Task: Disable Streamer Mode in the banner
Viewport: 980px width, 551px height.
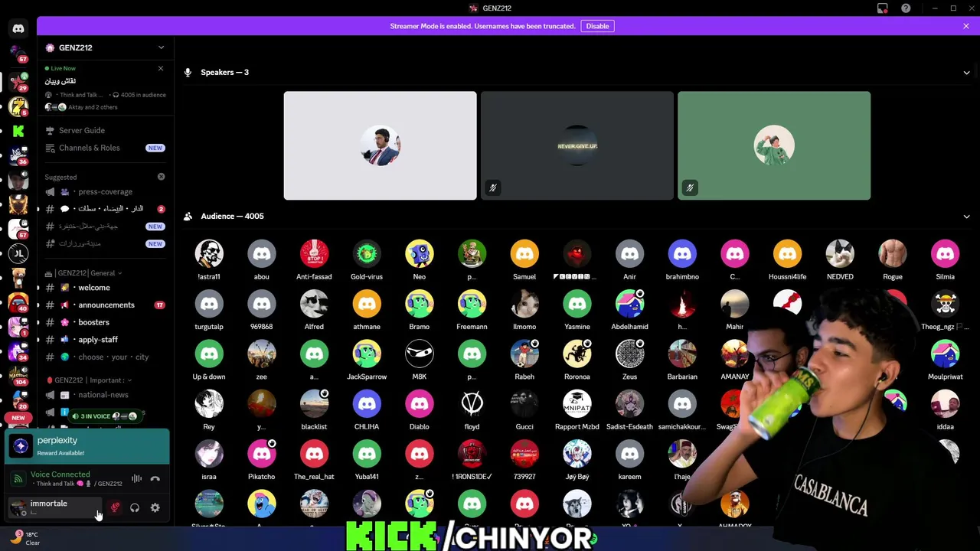Action: (597, 26)
